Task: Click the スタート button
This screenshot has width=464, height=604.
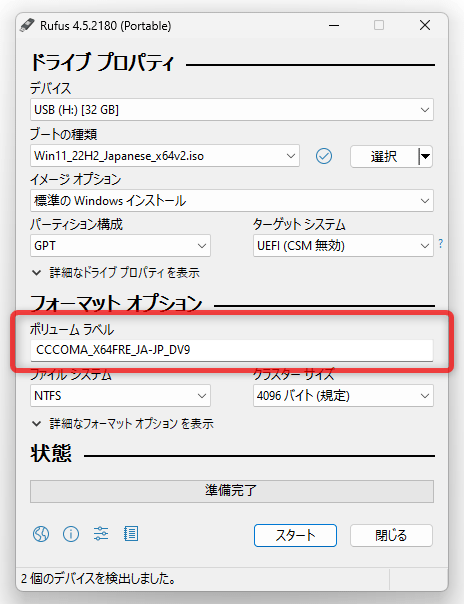Action: tap(295, 535)
